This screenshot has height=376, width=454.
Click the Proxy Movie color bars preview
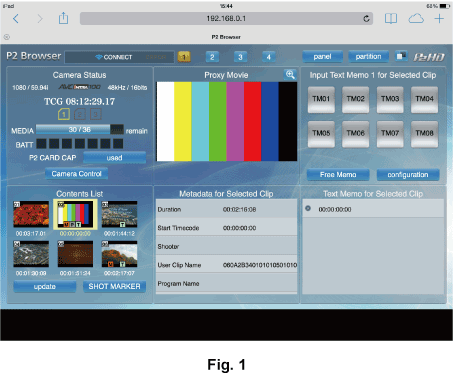coord(227,122)
